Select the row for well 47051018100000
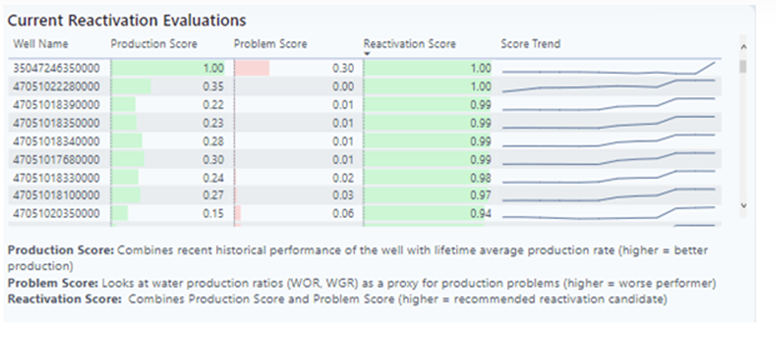Screen dimensions: 776x360 tap(365, 195)
